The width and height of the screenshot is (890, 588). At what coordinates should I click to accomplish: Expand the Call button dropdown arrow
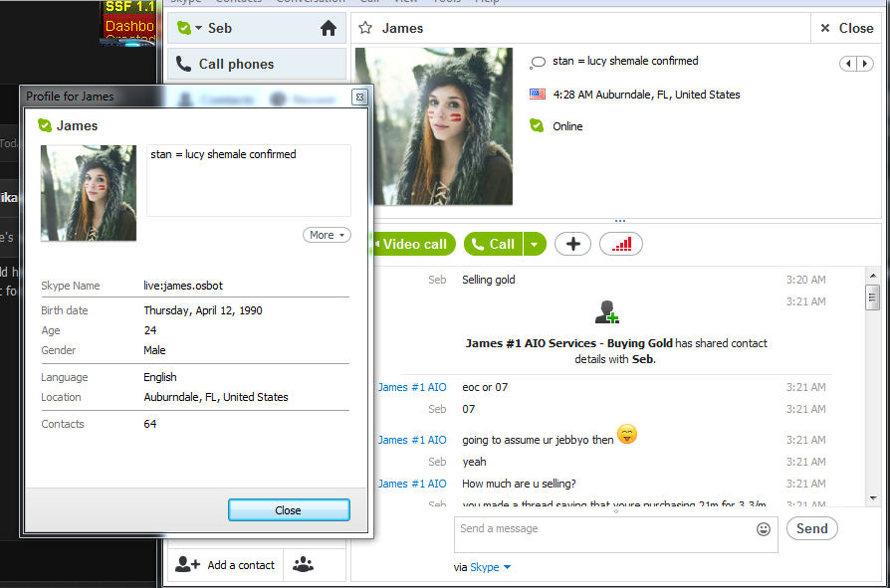coord(535,244)
